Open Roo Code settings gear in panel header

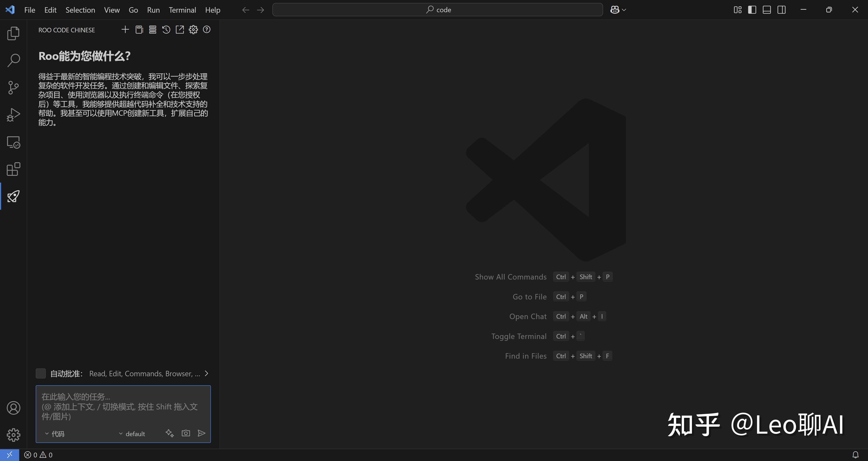coord(193,30)
